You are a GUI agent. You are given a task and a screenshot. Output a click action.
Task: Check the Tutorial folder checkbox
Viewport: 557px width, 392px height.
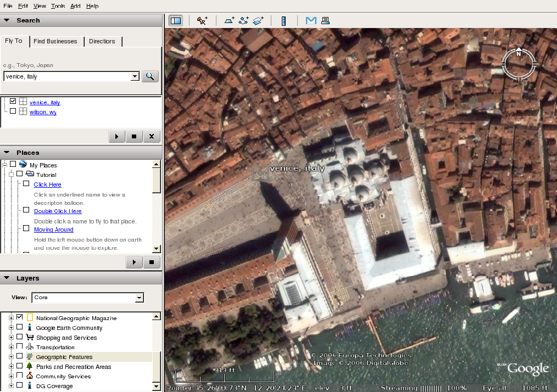point(20,173)
